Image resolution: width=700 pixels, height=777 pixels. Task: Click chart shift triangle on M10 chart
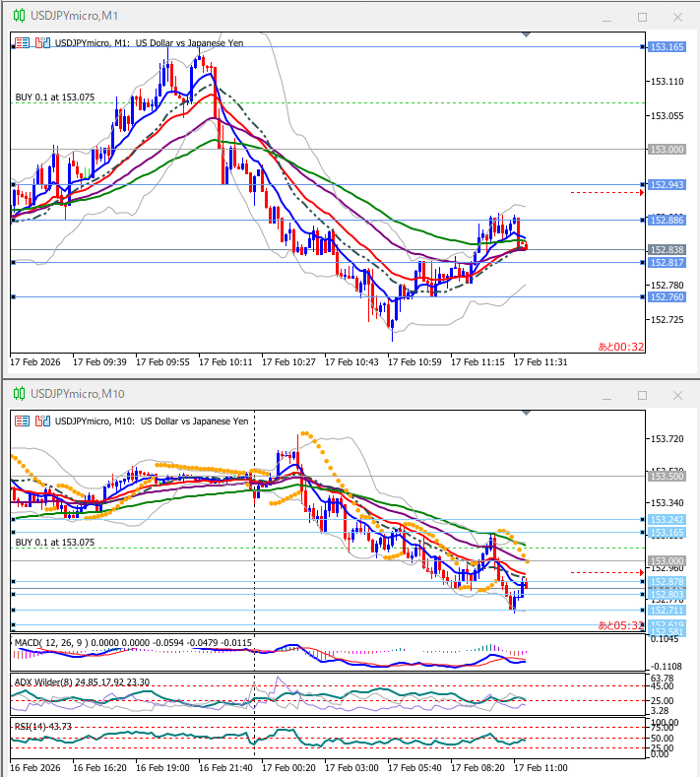tap(527, 413)
